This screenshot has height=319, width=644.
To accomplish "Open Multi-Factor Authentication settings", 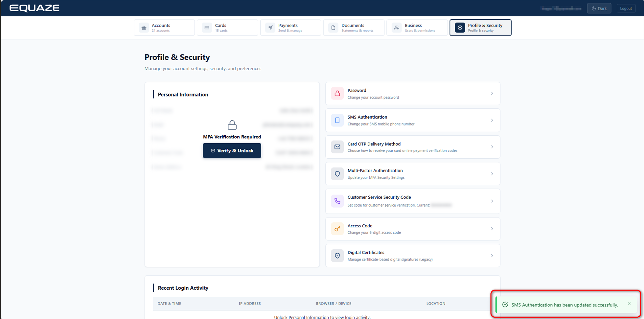I will pos(413,174).
